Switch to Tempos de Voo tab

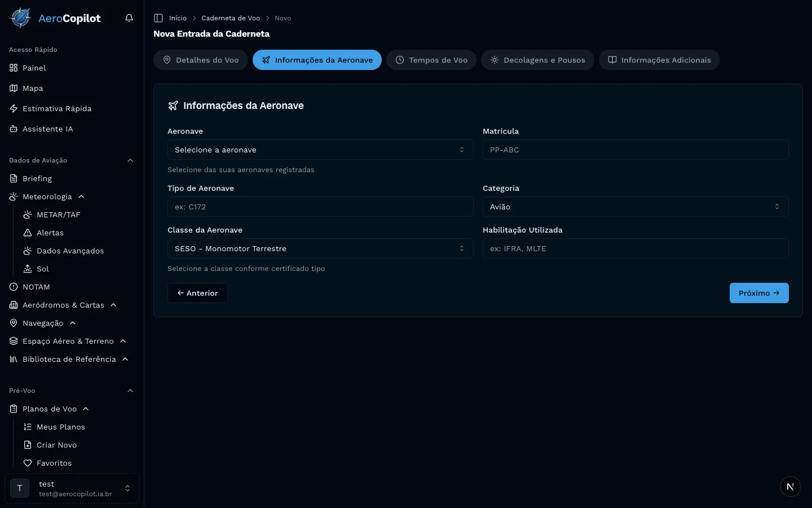click(431, 60)
